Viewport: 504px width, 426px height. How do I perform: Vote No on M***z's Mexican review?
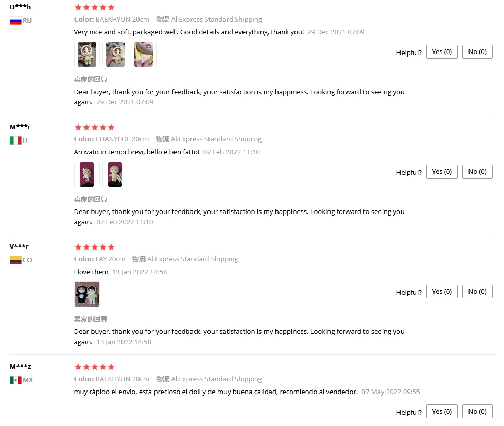[477, 411]
